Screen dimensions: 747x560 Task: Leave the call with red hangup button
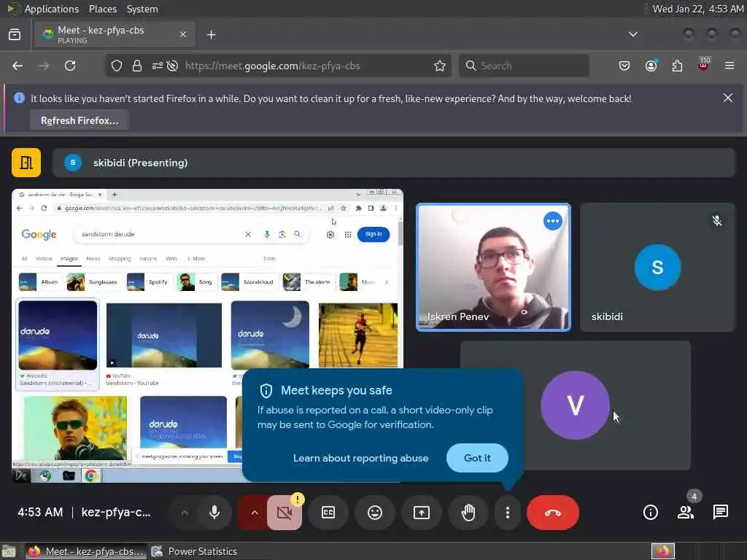(553, 513)
